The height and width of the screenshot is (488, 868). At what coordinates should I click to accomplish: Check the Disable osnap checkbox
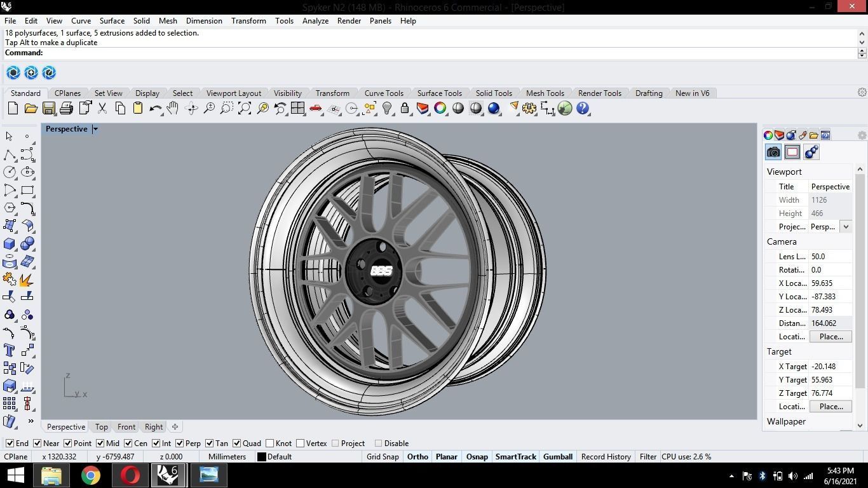pyautogui.click(x=378, y=443)
